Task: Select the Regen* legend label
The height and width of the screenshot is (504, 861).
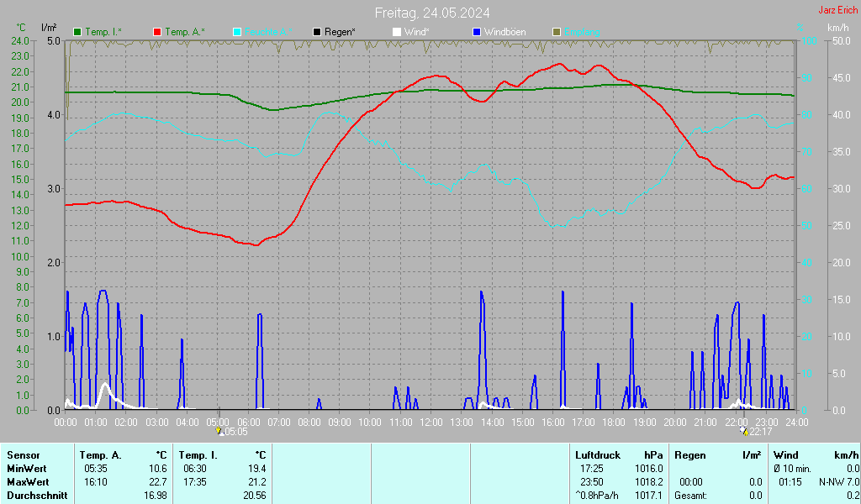Action: pyautogui.click(x=340, y=32)
